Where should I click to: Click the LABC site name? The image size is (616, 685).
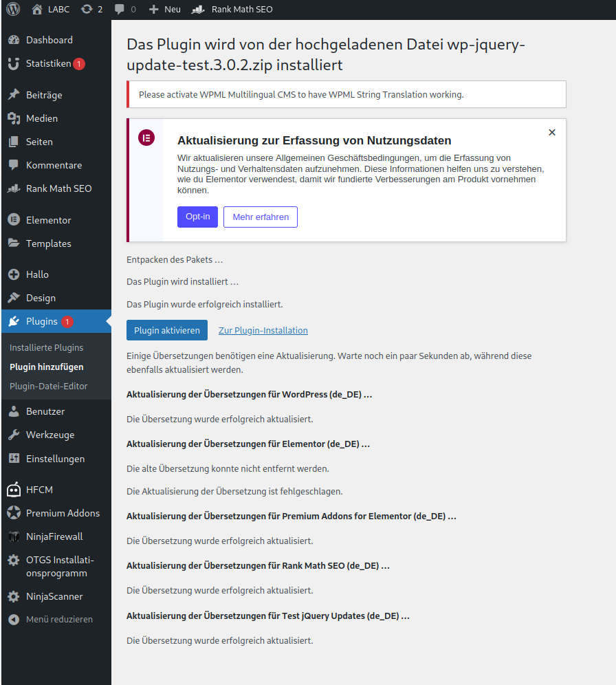[x=58, y=9]
